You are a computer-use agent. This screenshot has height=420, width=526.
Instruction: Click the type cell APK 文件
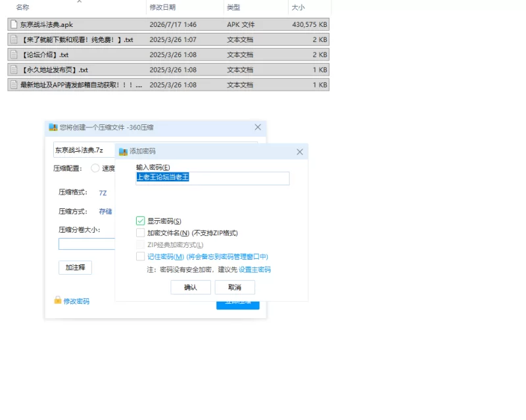(241, 24)
